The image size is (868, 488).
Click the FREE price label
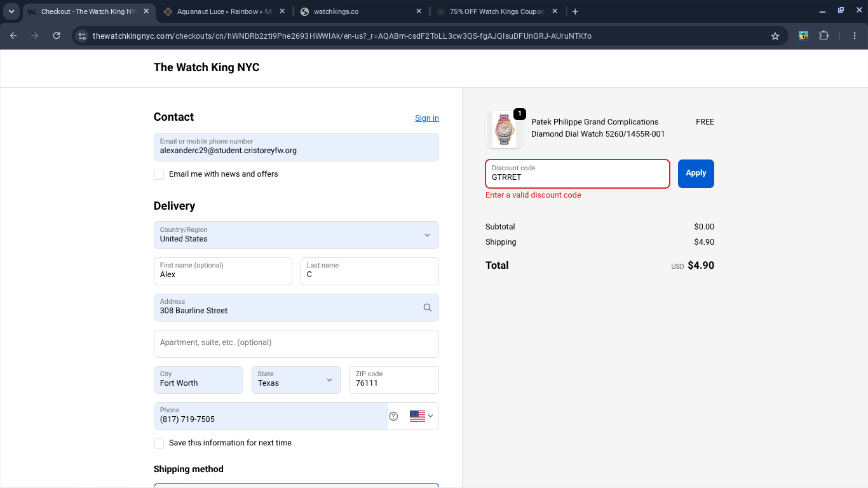[x=705, y=122]
